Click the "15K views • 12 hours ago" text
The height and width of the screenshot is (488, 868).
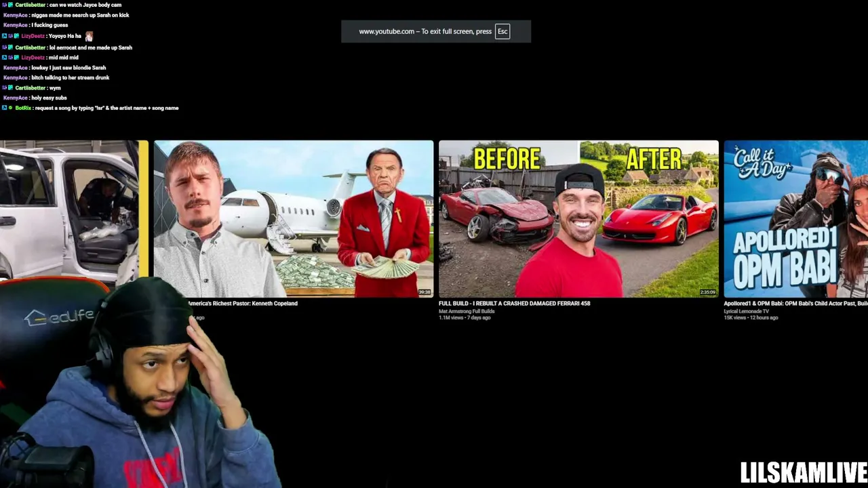coord(751,318)
